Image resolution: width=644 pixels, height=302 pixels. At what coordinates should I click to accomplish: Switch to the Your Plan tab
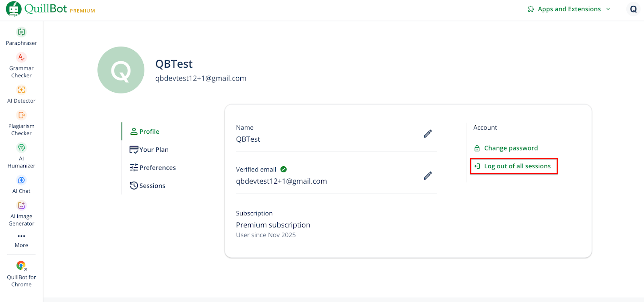[x=149, y=150]
